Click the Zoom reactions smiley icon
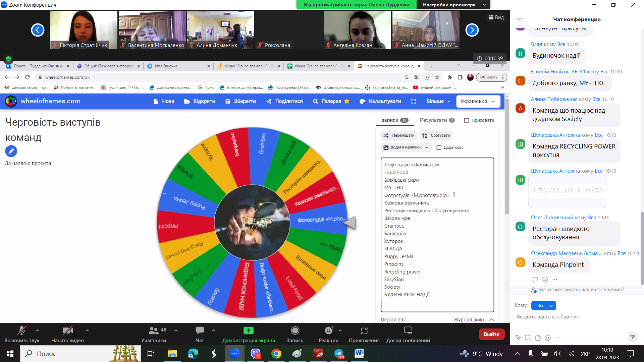 [328, 331]
